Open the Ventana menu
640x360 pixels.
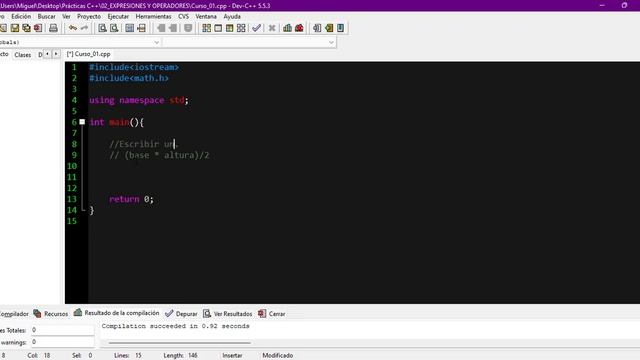click(x=206, y=16)
